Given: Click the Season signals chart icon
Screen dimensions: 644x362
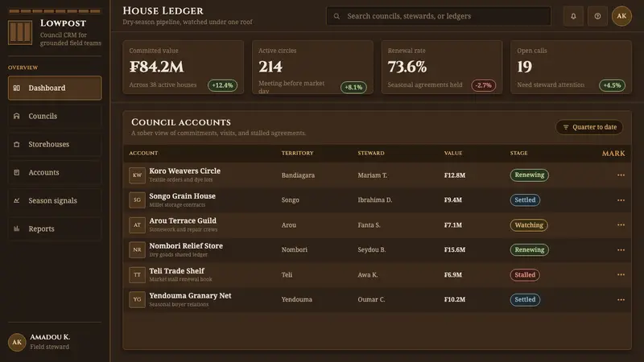Looking at the screenshot, I should point(17,200).
